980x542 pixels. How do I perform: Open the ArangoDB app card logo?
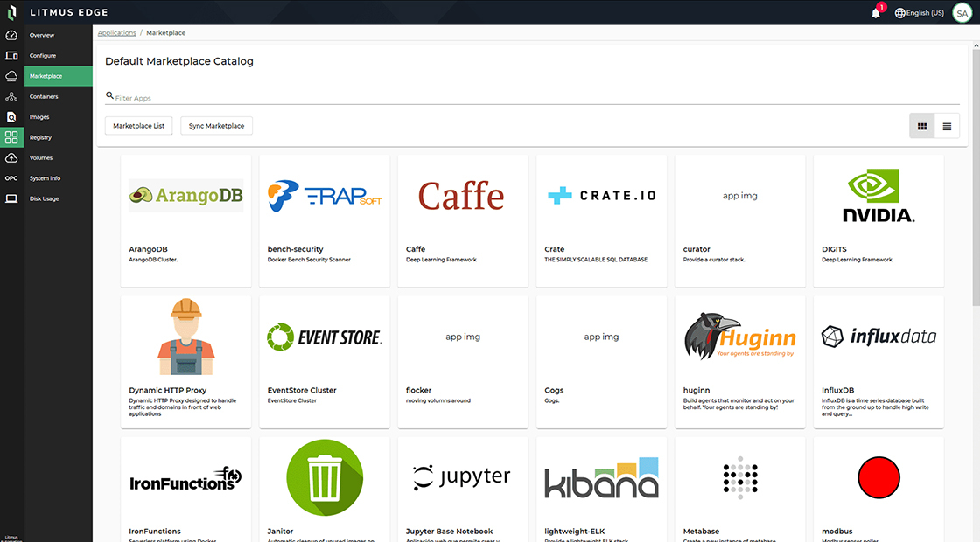coord(185,196)
